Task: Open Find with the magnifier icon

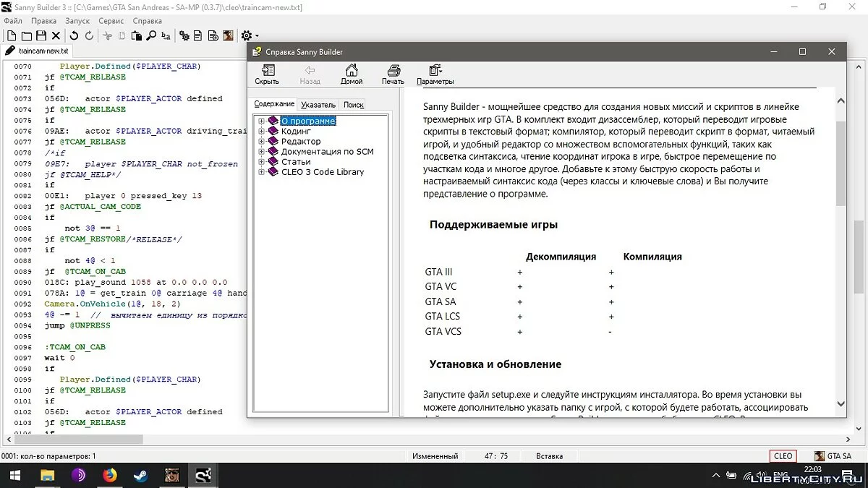Action: pos(151,35)
